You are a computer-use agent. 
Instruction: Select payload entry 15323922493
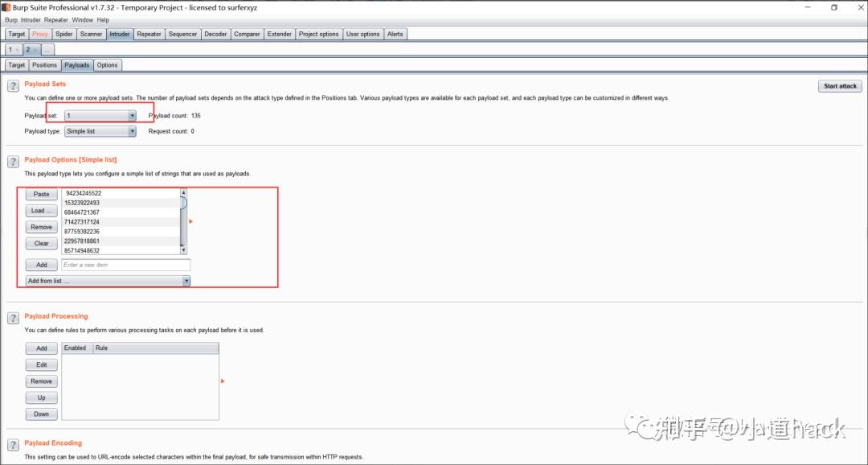[x=121, y=203]
